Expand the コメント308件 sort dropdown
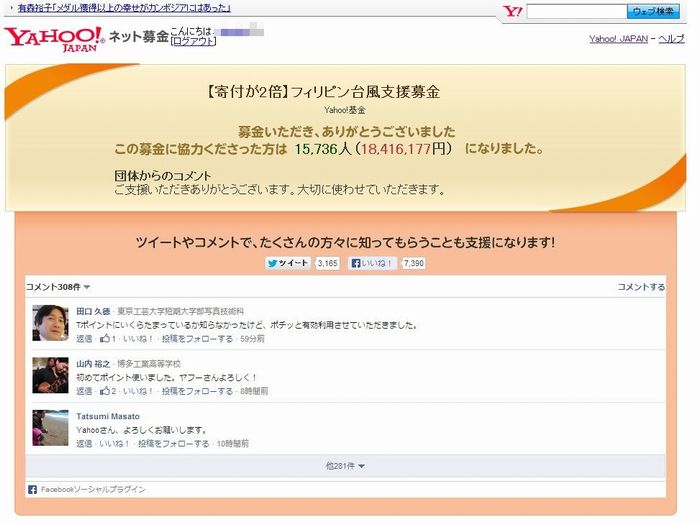 pyautogui.click(x=58, y=287)
